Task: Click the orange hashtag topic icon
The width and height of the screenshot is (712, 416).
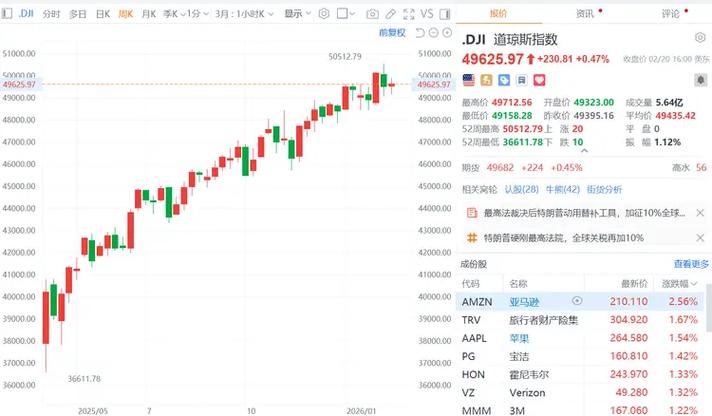Action: 472,238
